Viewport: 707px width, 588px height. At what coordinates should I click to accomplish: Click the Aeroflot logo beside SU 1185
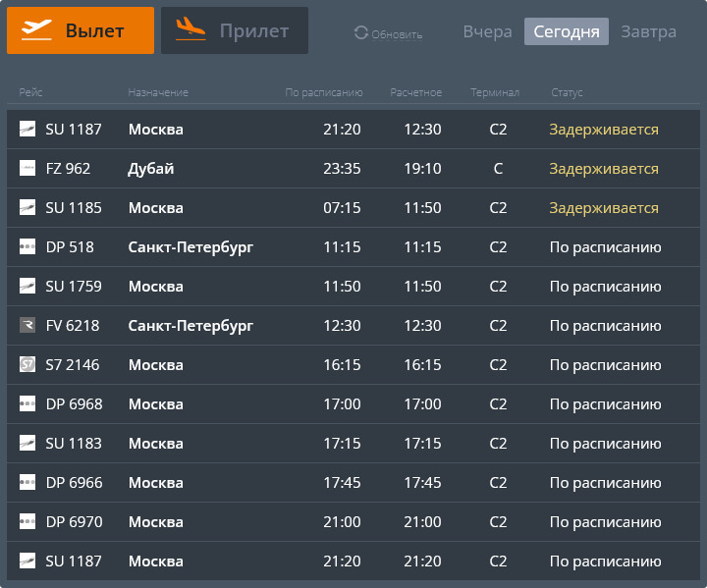point(27,208)
